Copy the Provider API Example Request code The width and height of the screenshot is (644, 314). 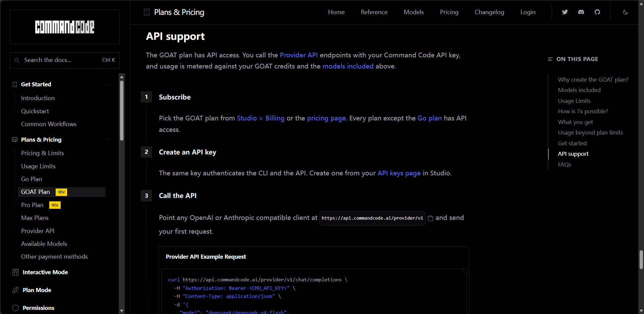tap(465, 270)
